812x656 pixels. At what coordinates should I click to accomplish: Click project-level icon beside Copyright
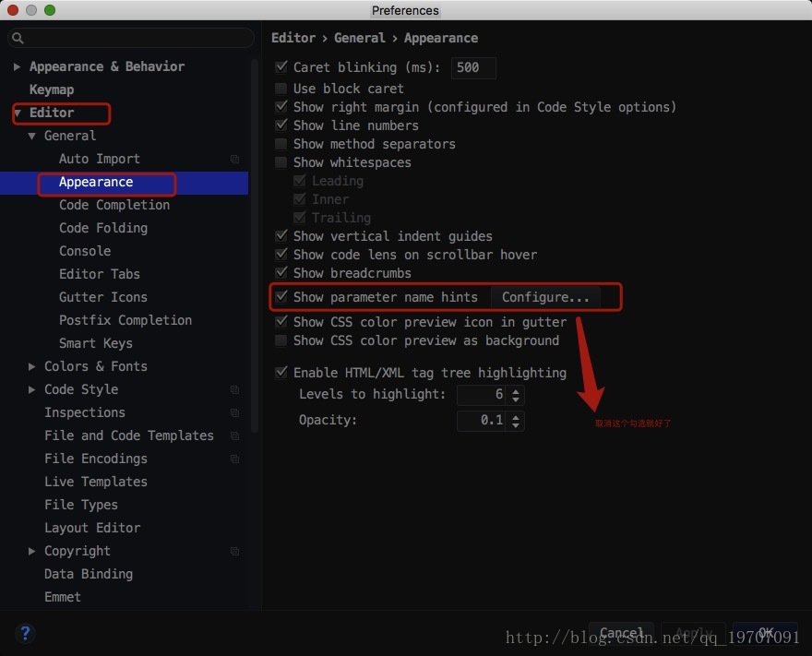click(234, 551)
